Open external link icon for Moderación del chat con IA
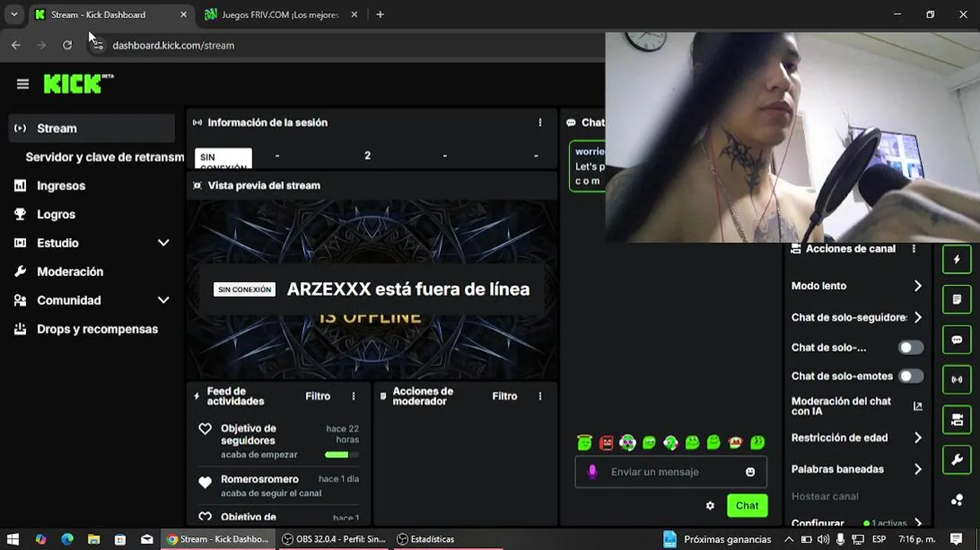This screenshot has width=980, height=550. [917, 406]
